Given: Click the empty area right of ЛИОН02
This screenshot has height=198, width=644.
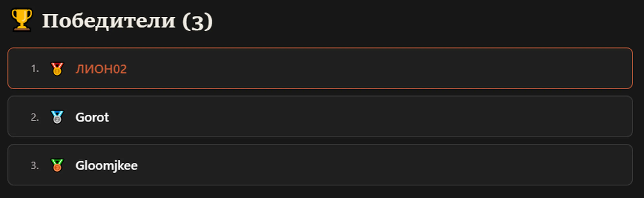Looking at the screenshot, I should pyautogui.click(x=380, y=68).
